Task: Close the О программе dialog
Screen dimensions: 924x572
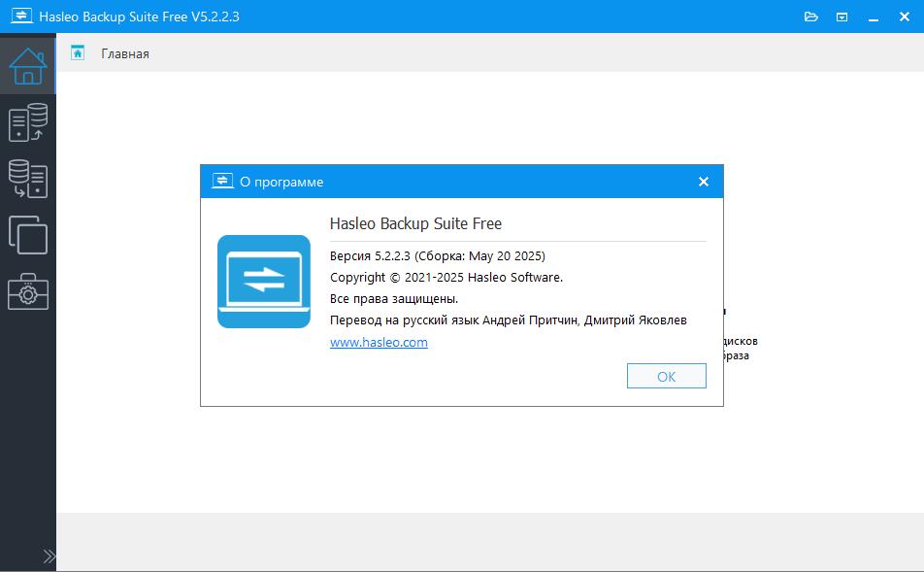Action: pyautogui.click(x=703, y=182)
